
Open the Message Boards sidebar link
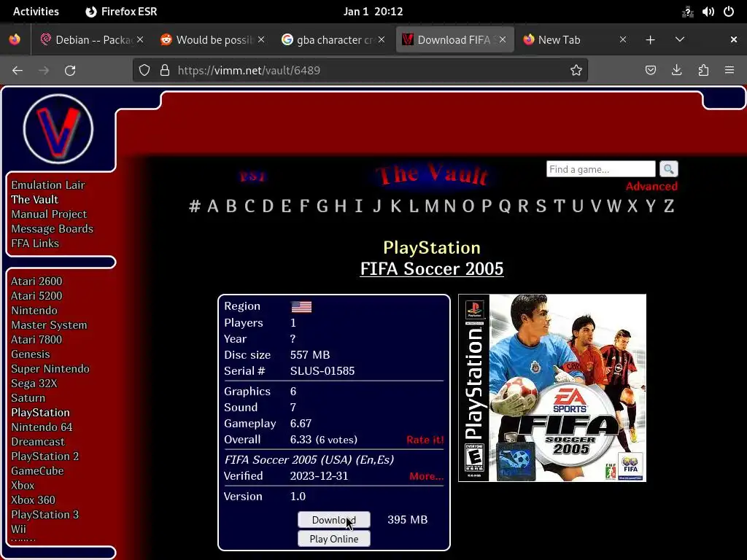pyautogui.click(x=52, y=228)
